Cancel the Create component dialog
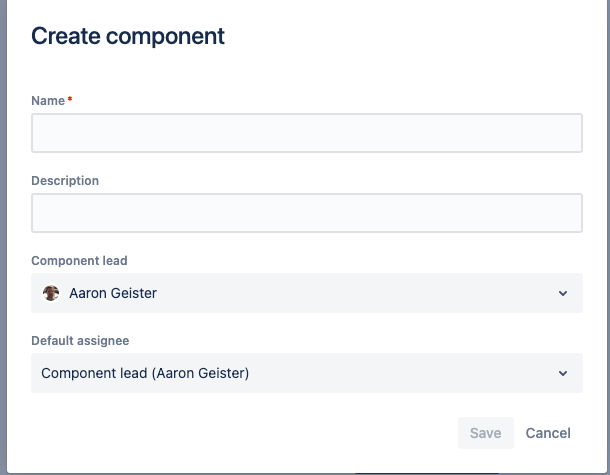The image size is (610, 475). pos(548,433)
